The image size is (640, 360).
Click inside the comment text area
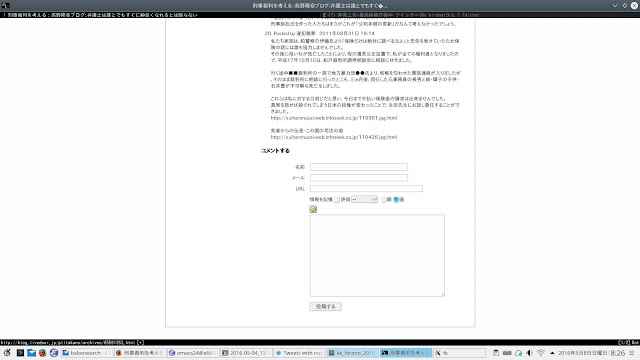[377, 256]
